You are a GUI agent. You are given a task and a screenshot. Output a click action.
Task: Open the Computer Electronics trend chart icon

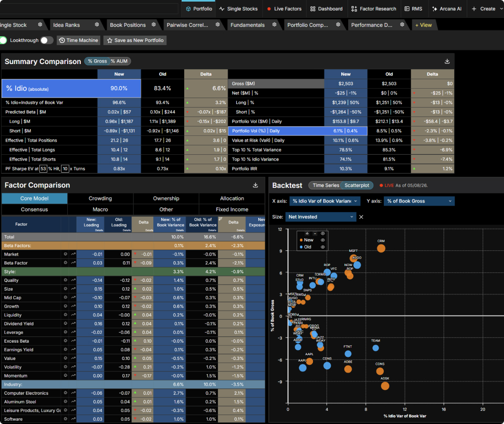click(x=73, y=393)
